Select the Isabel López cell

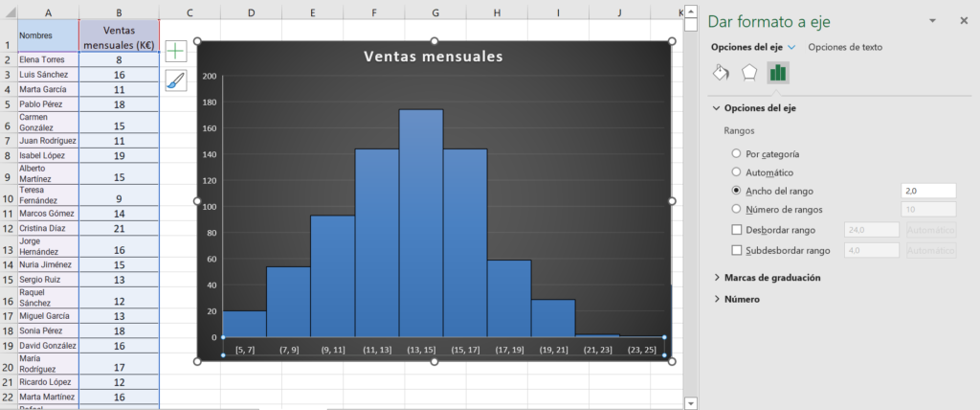48,155
